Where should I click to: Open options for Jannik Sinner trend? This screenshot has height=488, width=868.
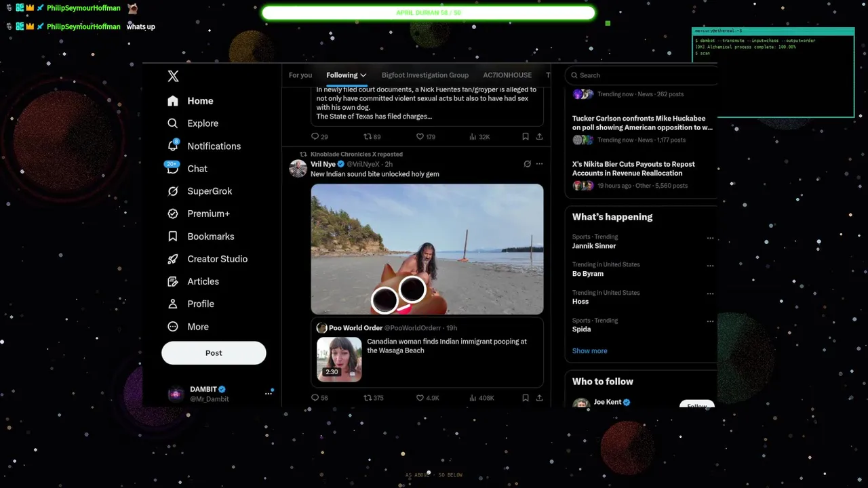pos(710,238)
